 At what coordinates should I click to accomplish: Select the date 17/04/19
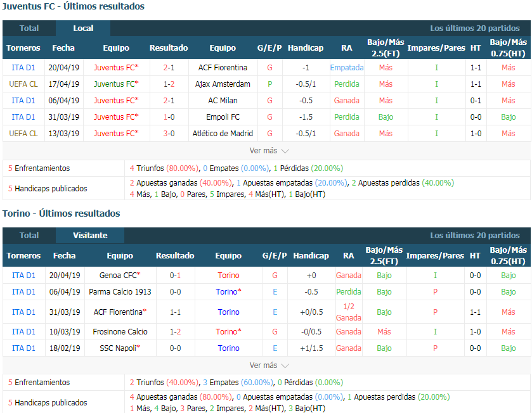(x=64, y=84)
